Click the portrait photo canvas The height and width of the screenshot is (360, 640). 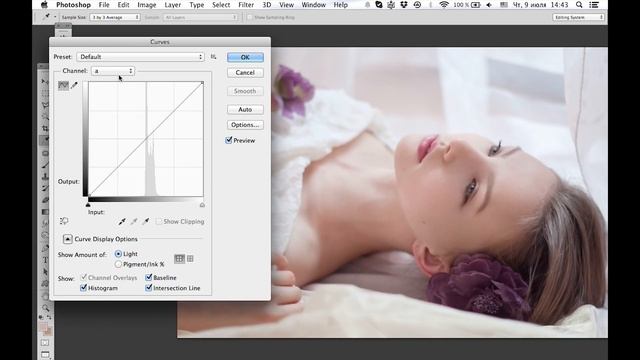coord(439,192)
